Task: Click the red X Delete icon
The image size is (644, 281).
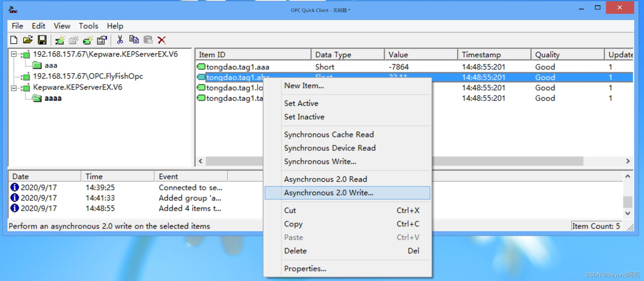Action: tap(162, 40)
